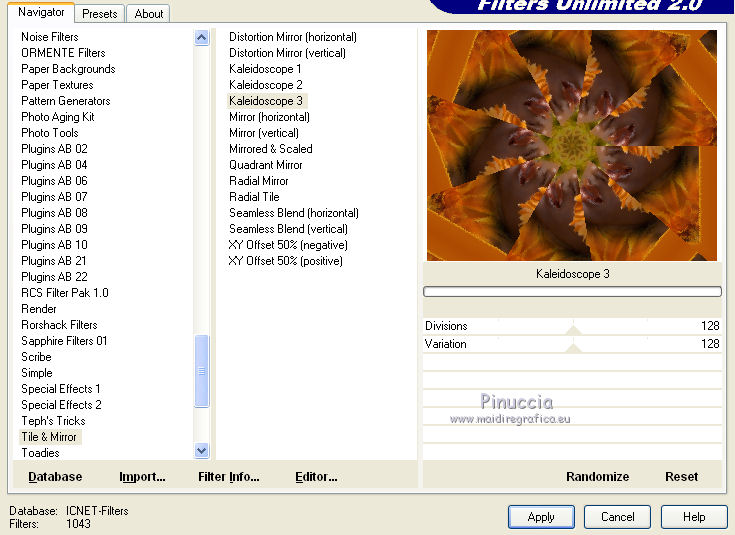This screenshot has width=735, height=535.
Task: Select Sapphire Filters 01 category
Action: 64,340
